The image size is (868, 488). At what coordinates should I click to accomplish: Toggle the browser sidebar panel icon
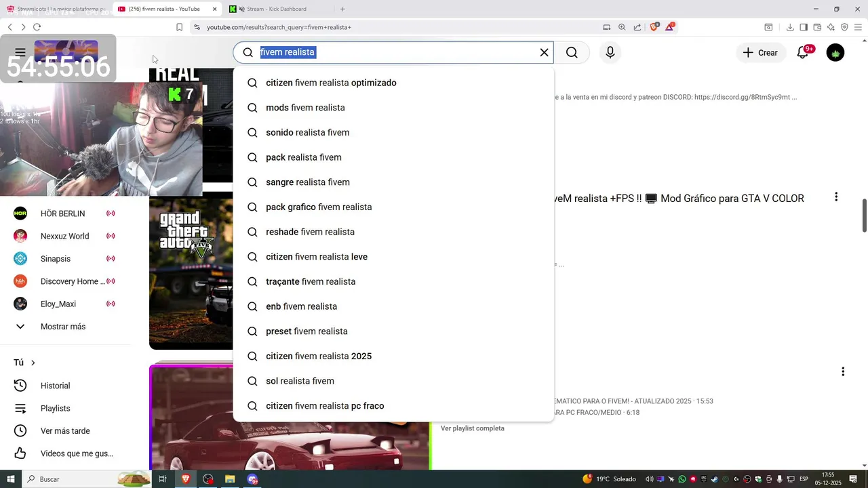click(x=804, y=27)
